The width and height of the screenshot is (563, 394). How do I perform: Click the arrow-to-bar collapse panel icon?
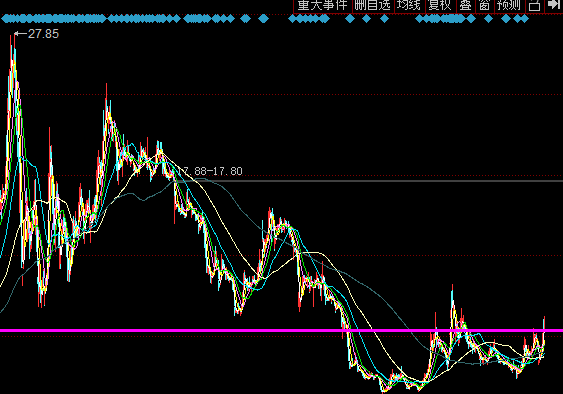(554, 5)
